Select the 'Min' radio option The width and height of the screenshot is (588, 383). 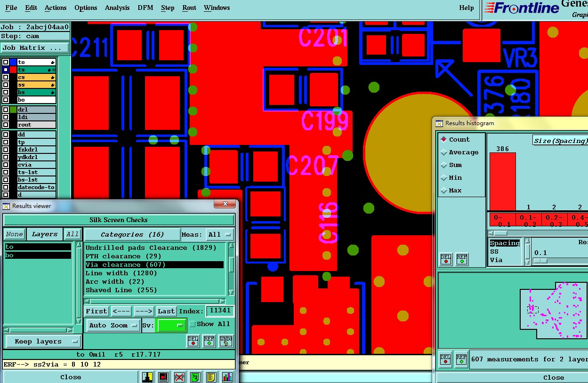tap(443, 177)
